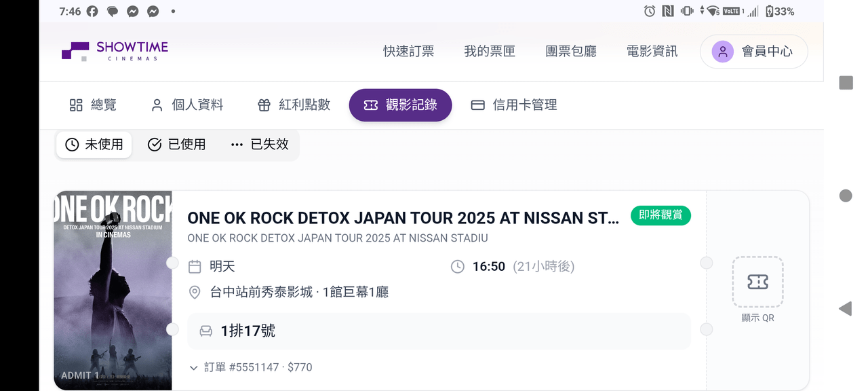868x391 pixels.
Task: Open 快速訂票 in top navigation
Action: click(x=408, y=52)
